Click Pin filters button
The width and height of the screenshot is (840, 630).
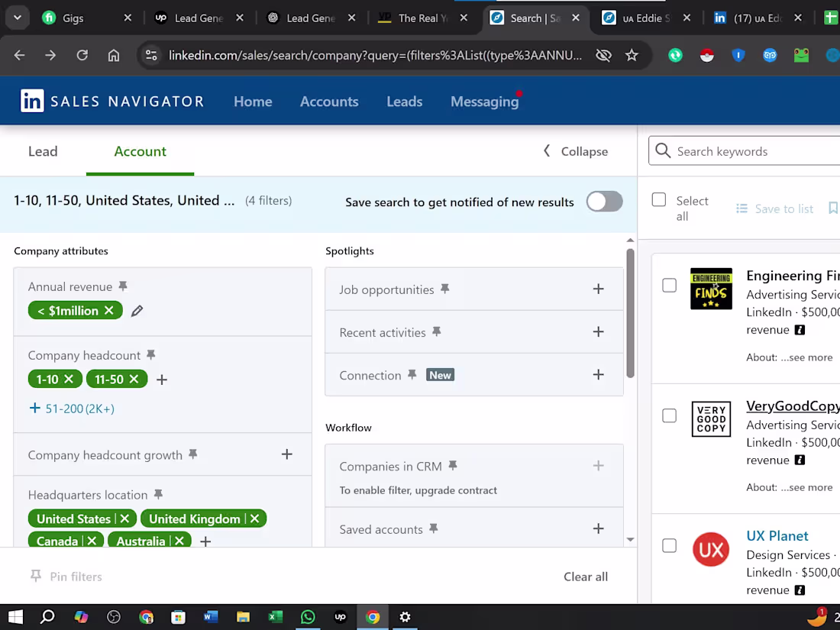(x=66, y=577)
